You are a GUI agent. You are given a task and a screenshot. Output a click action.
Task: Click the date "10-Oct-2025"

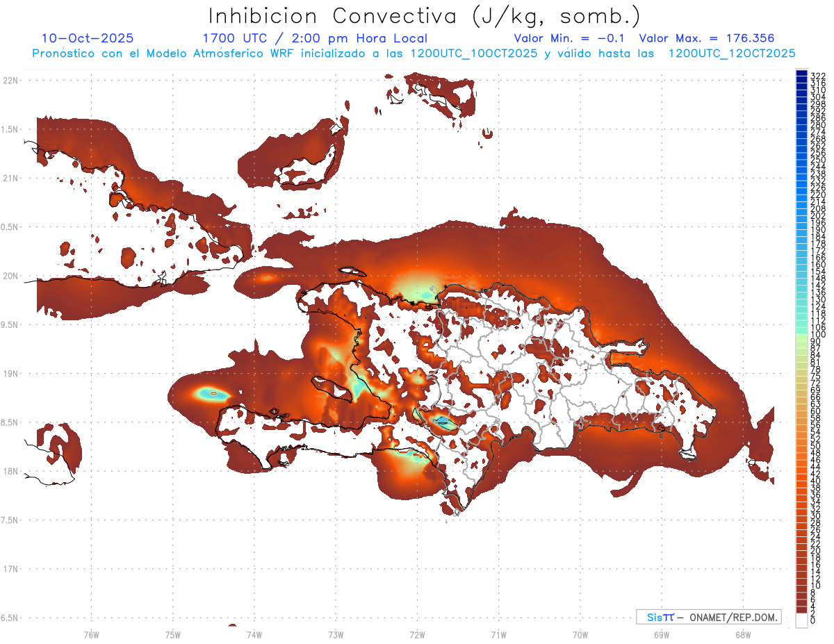click(88, 38)
